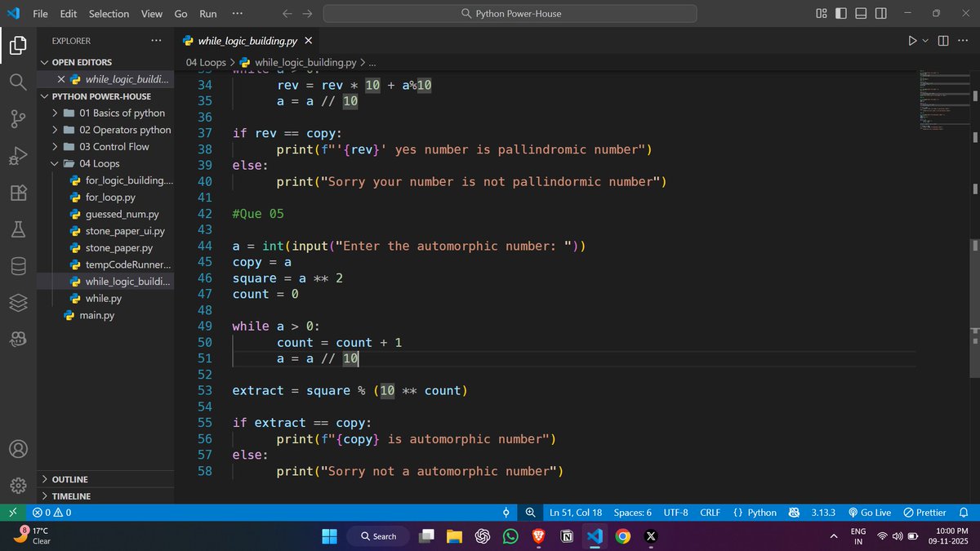Viewport: 980px width, 551px height.
Task: Open the Go menu
Action: pyautogui.click(x=180, y=14)
